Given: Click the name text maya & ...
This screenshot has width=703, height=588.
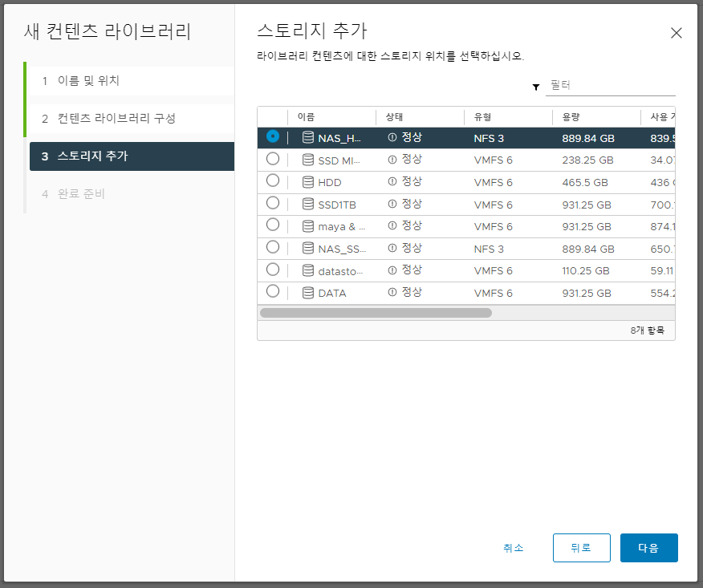Looking at the screenshot, I should point(337,227).
